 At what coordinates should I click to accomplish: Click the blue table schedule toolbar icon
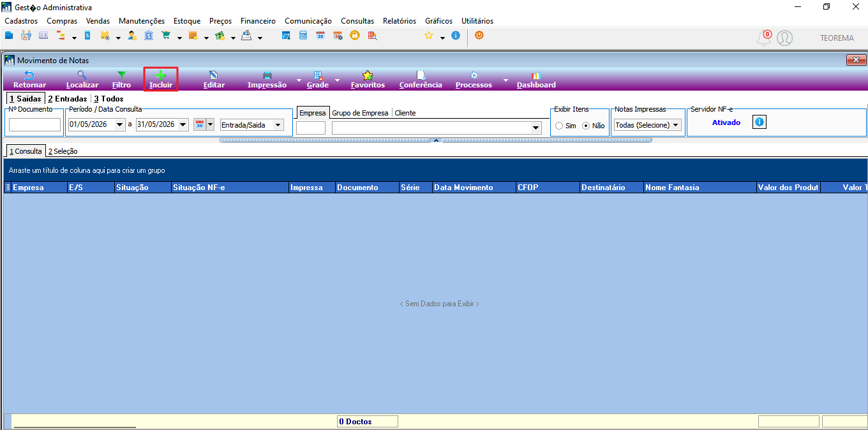286,36
